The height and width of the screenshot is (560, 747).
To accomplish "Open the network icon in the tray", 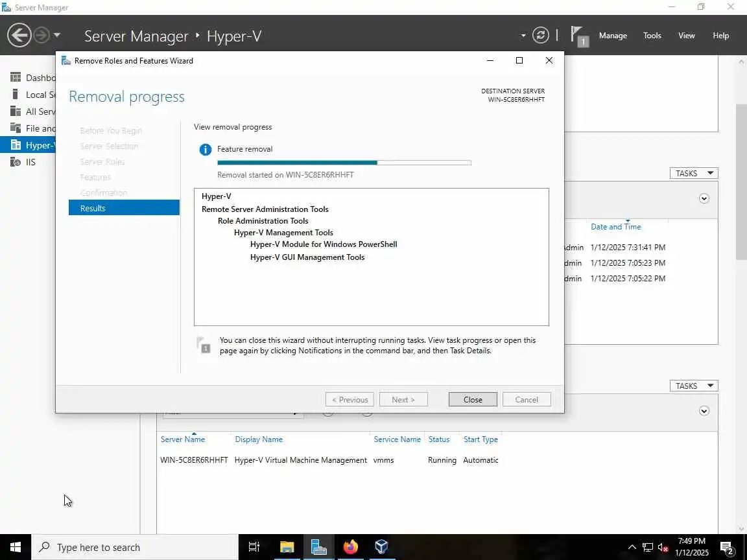I will tap(647, 547).
